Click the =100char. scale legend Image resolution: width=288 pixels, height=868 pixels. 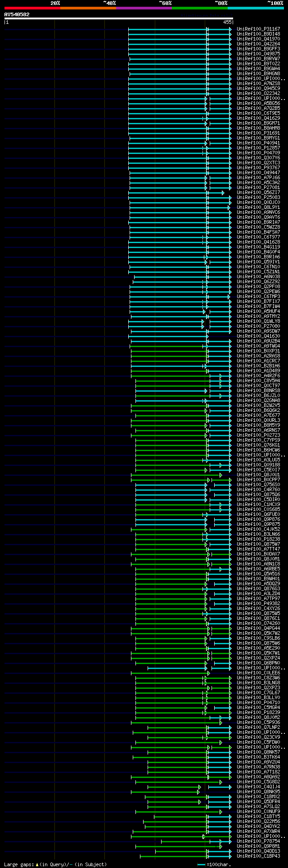pyautogui.click(x=214, y=864)
